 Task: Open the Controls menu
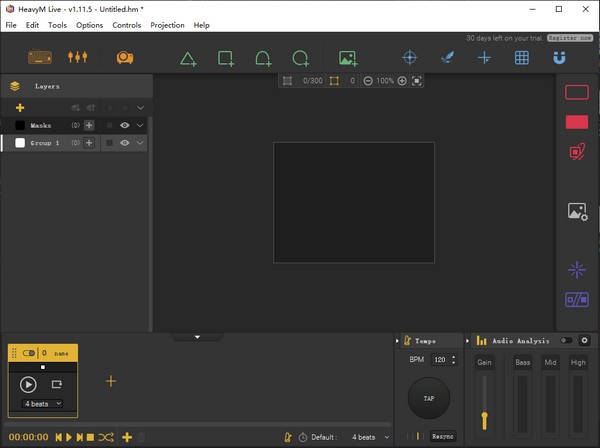coord(127,24)
